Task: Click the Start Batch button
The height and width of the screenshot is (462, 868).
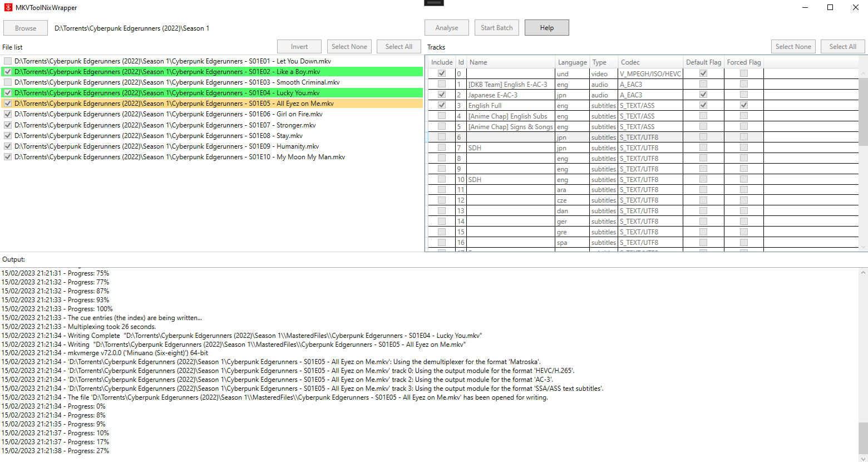Action: 496,27
